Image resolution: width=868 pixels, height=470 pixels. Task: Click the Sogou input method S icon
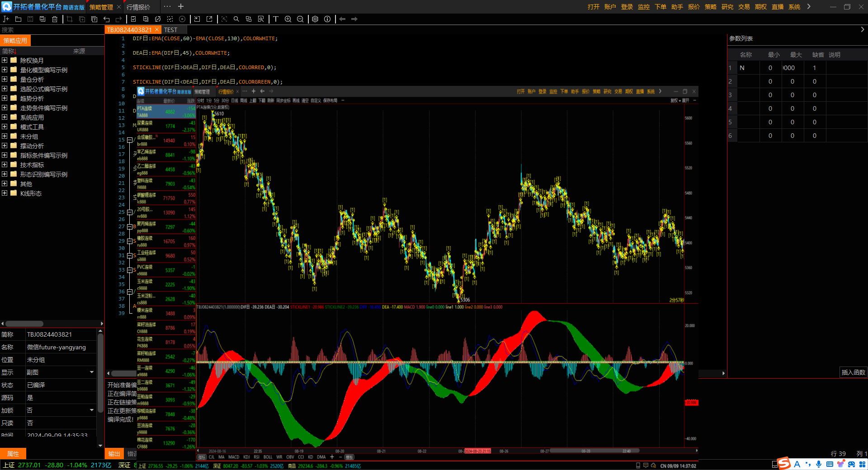click(x=784, y=463)
